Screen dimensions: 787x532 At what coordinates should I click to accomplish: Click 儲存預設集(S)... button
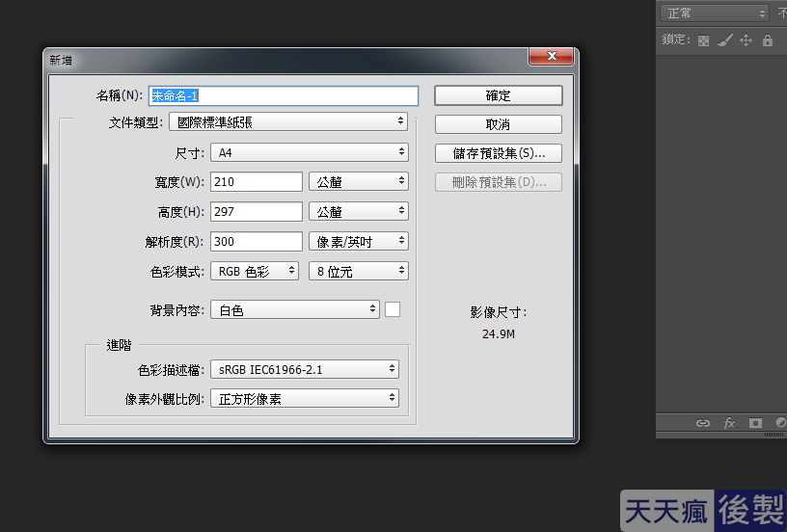click(x=498, y=153)
